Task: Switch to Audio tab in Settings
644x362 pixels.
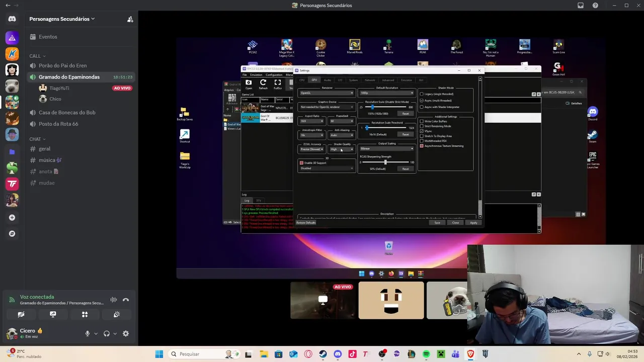Action: (327, 80)
